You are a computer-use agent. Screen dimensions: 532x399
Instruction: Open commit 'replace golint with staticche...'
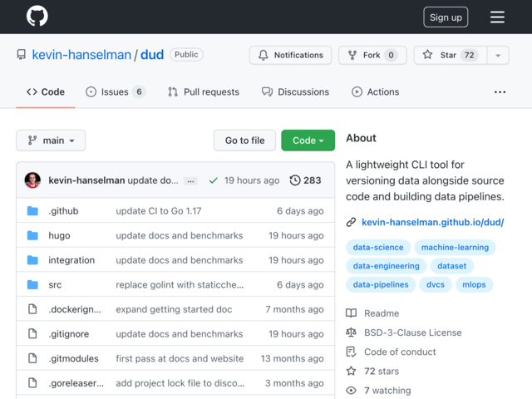pos(180,284)
